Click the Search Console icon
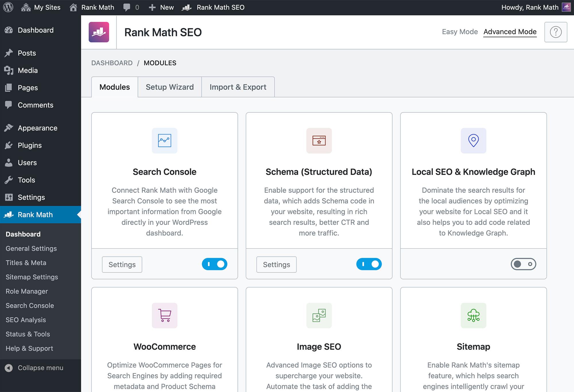574x392 pixels. [x=164, y=140]
